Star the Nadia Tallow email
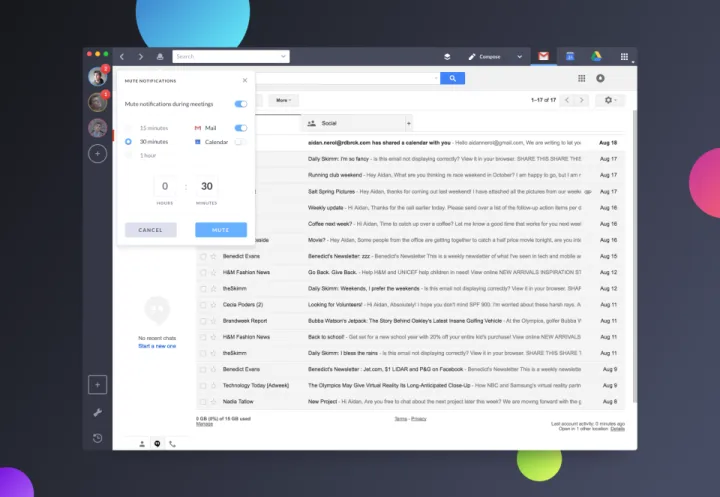Image resolution: width=720 pixels, height=497 pixels. (x=214, y=401)
